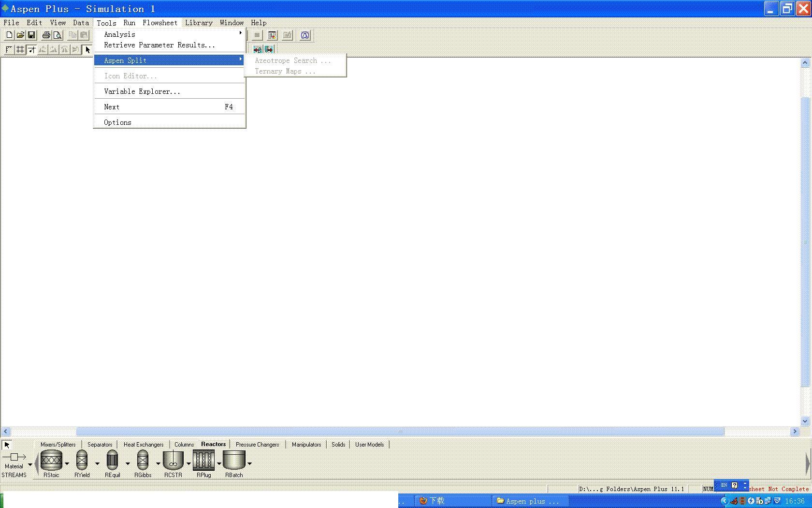Toggle the snap-to-grid toolbar icon
This screenshot has width=812, height=508.
[x=31, y=49]
